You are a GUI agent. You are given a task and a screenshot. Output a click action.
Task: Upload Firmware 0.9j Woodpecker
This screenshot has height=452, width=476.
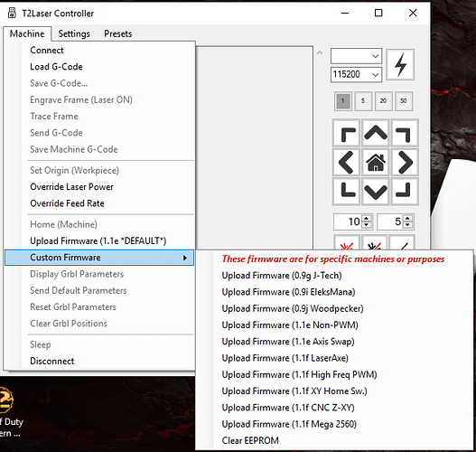pyautogui.click(x=334, y=308)
